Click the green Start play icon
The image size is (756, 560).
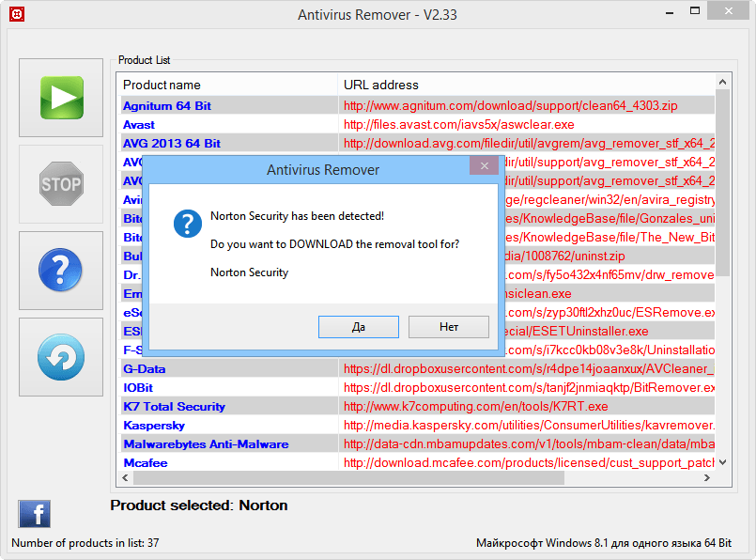tap(61, 98)
